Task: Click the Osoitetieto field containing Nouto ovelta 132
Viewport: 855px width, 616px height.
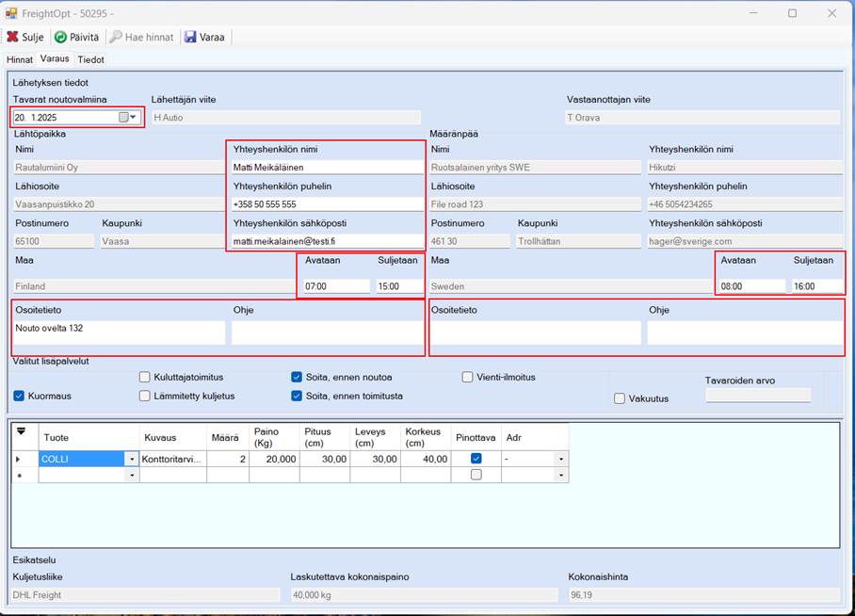Action: (x=119, y=332)
